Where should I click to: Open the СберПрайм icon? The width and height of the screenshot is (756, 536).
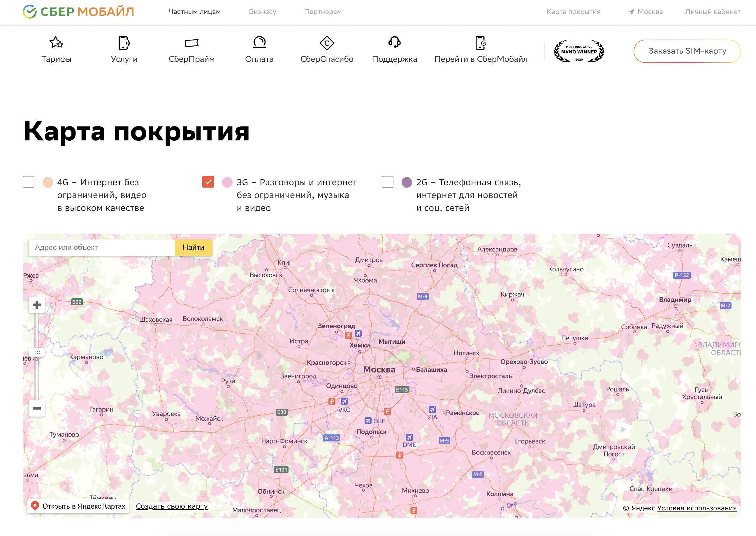coord(191,43)
